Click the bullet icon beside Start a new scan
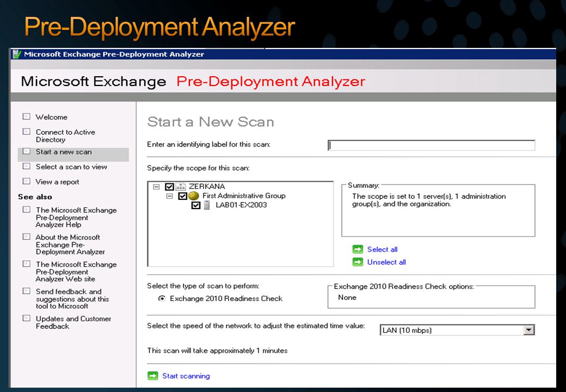 pos(26,151)
